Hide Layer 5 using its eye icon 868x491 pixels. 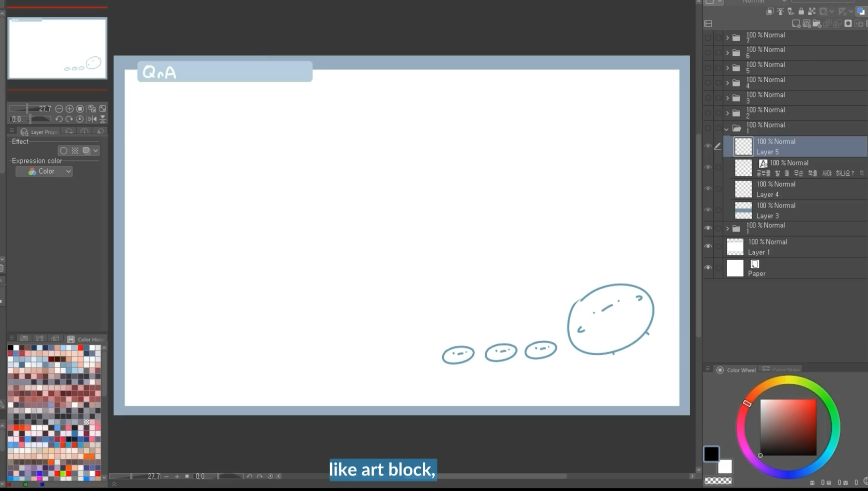[708, 146]
